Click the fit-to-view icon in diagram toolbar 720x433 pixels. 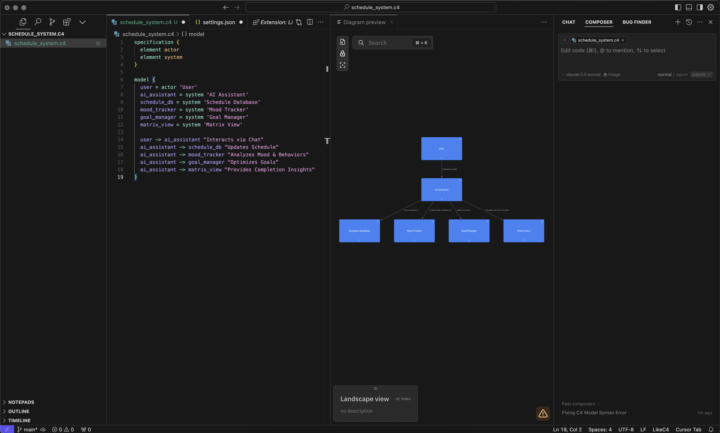pyautogui.click(x=343, y=65)
